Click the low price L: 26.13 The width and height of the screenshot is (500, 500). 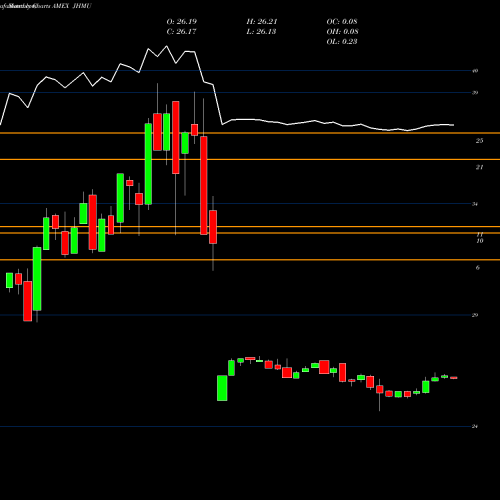262,32
